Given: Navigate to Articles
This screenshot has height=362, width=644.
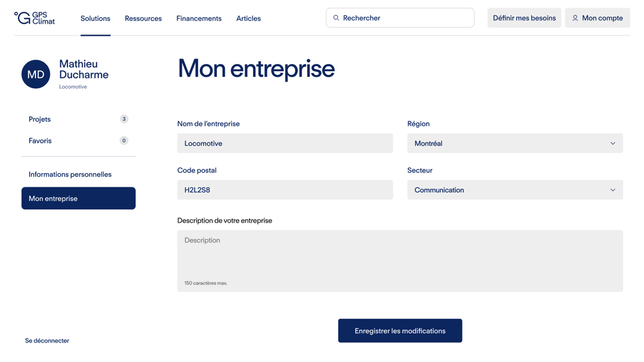Looking at the screenshot, I should point(248,19).
